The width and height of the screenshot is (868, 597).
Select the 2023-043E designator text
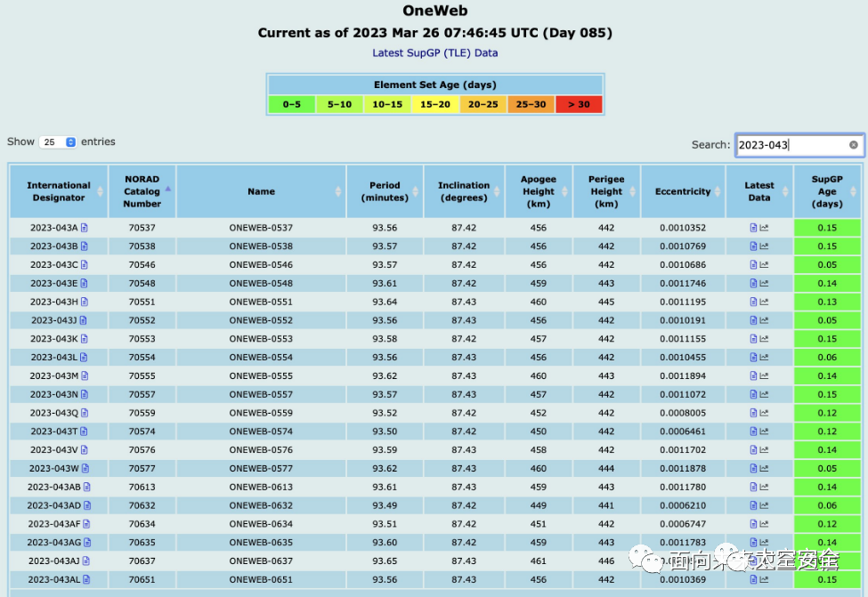pos(53,283)
